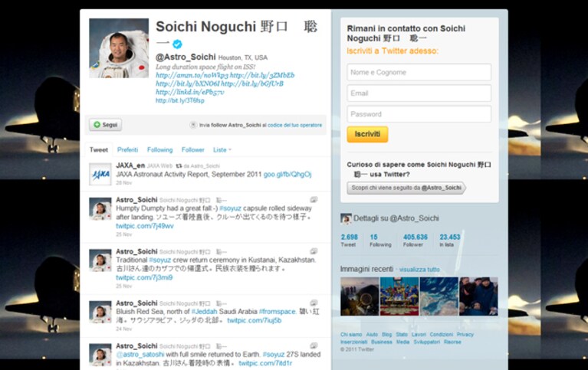588x370 pixels.
Task: Open the 405.636 Follower count
Action: coord(415,241)
